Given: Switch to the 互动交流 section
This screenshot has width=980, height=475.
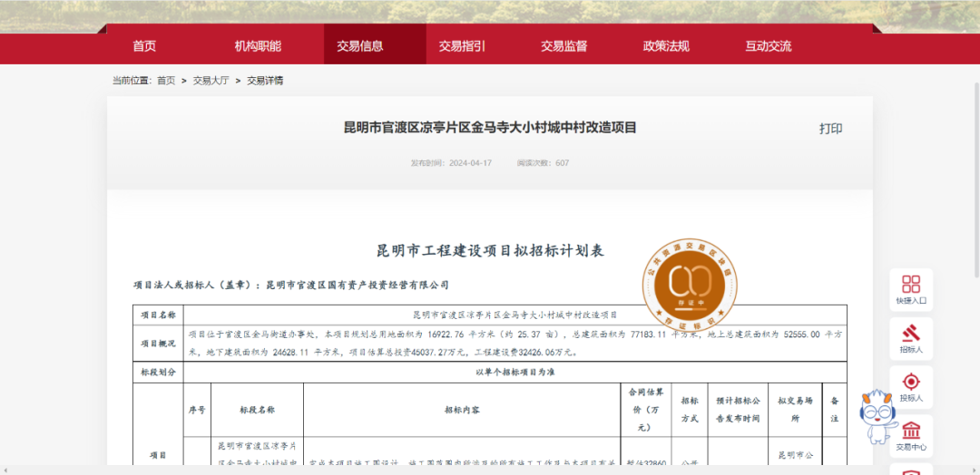Looking at the screenshot, I should (769, 46).
